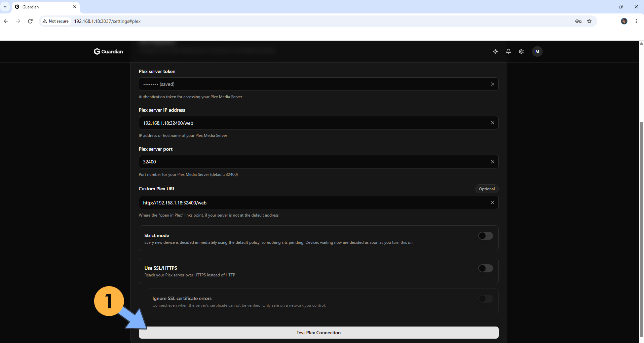Viewport: 644px width, 343px height.
Task: Close the Guardian browser tab
Action: (x=75, y=7)
